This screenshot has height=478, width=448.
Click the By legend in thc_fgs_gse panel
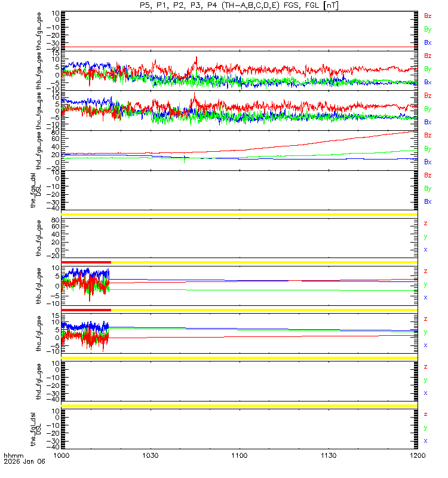point(428,109)
